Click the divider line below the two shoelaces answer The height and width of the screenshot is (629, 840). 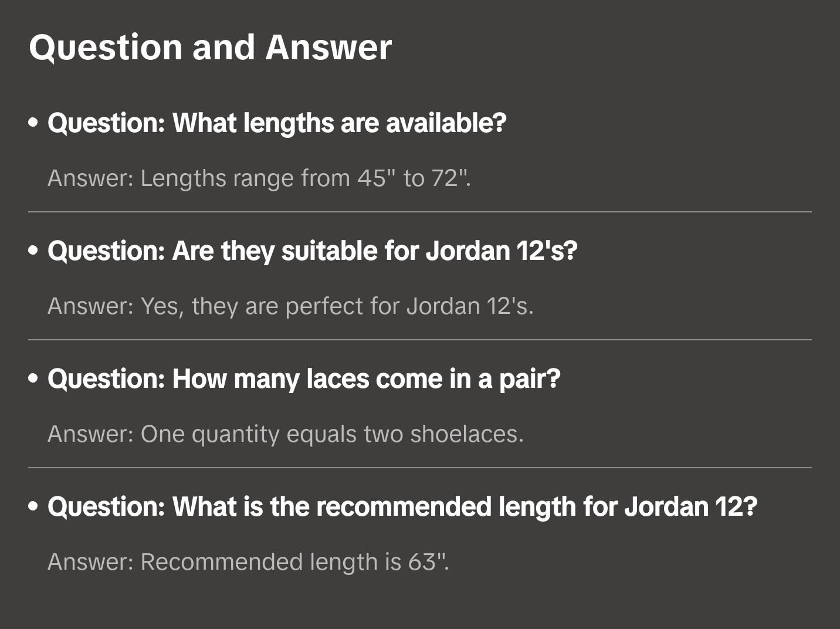pyautogui.click(x=420, y=468)
